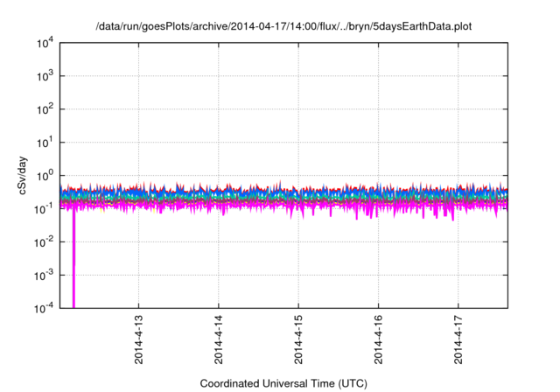Click the 10^-1 y-axis tick label

(44, 209)
